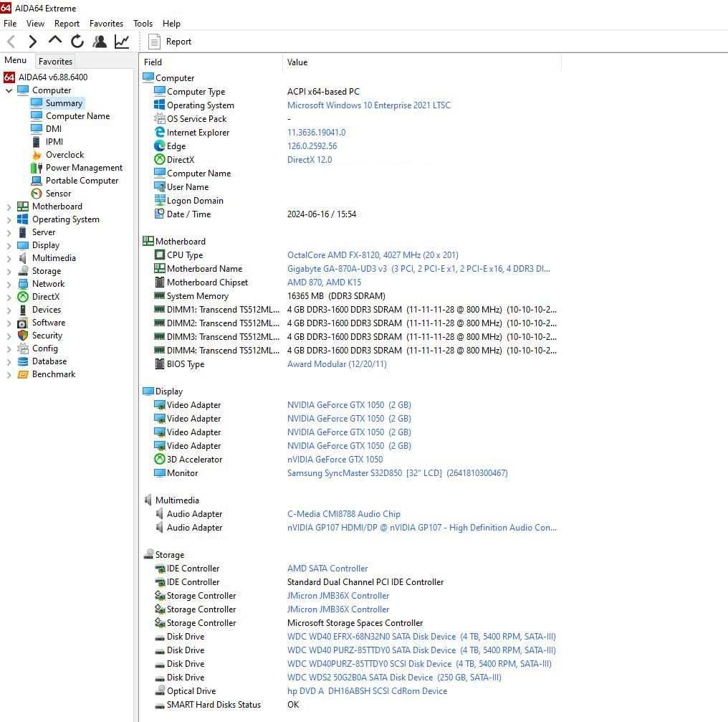
Task: Click the 3D Accelerator icon in report
Action: click(160, 459)
